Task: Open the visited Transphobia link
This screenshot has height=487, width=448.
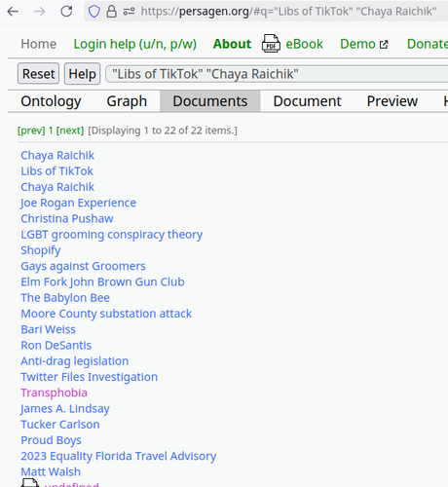Action: click(x=54, y=393)
